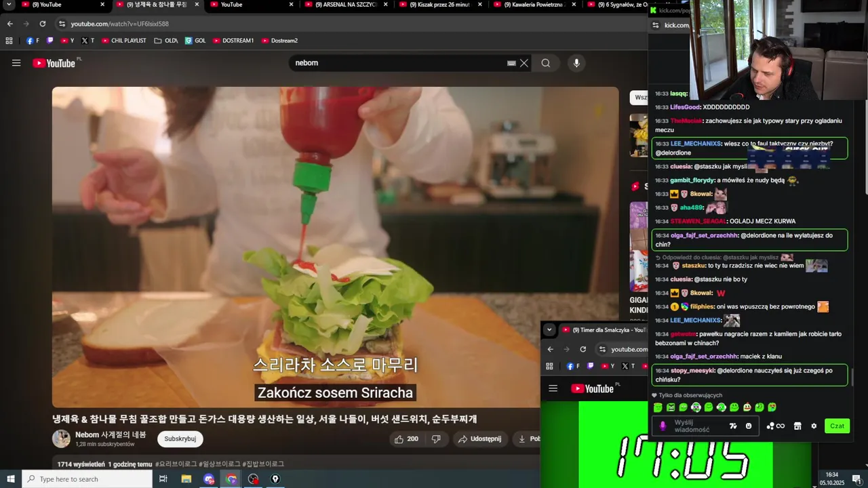Image resolution: width=868 pixels, height=488 pixels.
Task: Open the on-screen keyboard in search box
Action: (511, 63)
